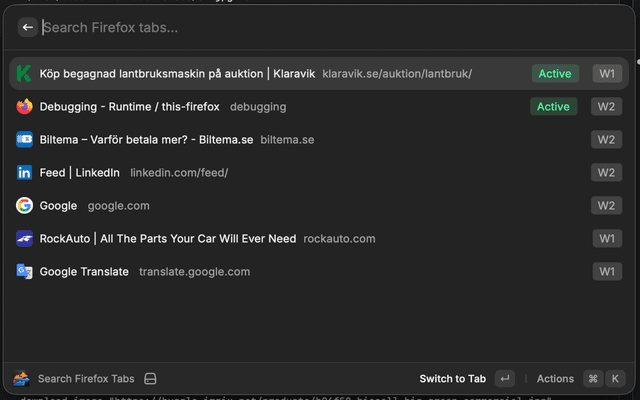Click the LinkedIn favicon icon
The height and width of the screenshot is (400, 640).
(x=25, y=173)
